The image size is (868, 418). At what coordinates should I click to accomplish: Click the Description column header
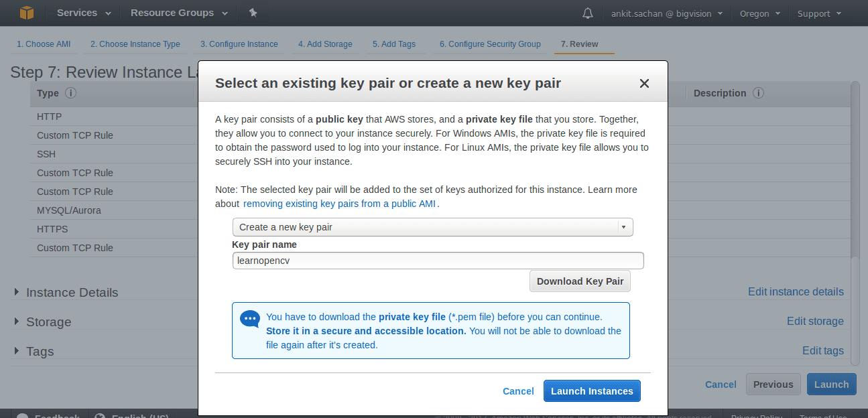(x=720, y=93)
